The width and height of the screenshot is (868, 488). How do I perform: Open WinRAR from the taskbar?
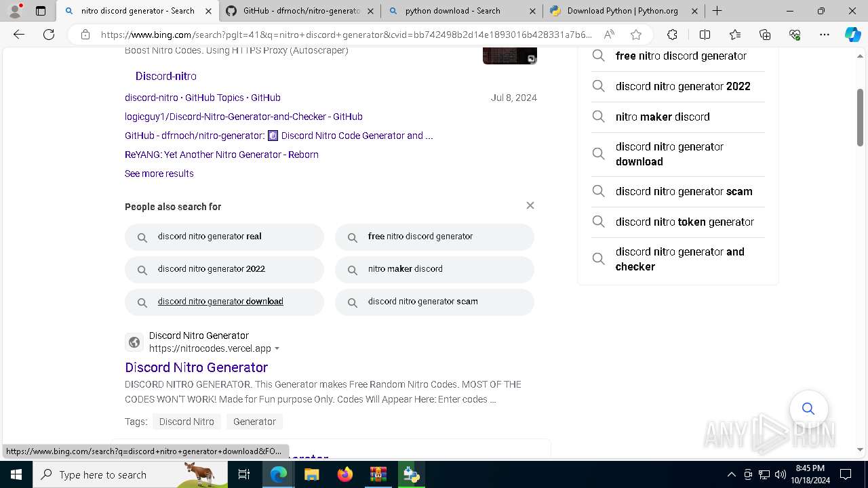point(378,474)
